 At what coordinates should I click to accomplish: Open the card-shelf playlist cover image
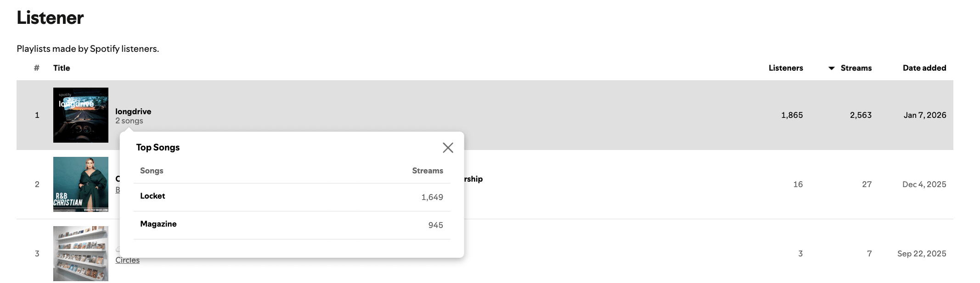(x=81, y=254)
